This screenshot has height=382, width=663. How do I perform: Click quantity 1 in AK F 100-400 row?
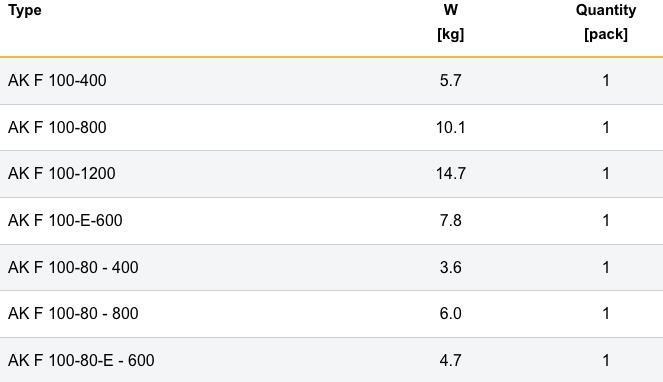[606, 80]
